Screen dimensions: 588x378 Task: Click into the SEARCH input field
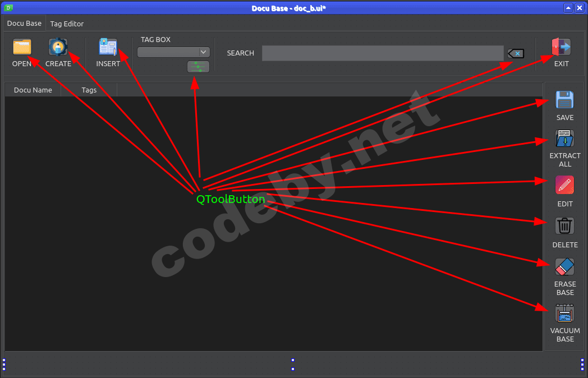click(383, 53)
